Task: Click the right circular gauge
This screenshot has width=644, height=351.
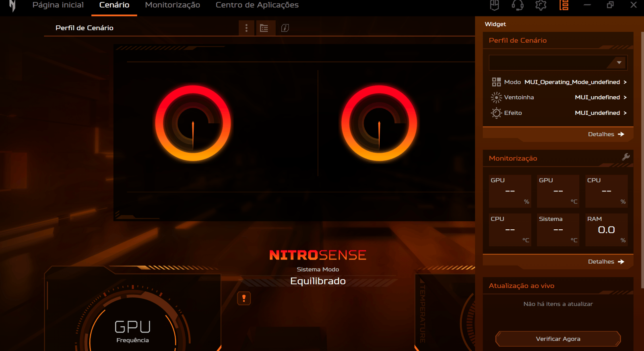Action: [379, 123]
